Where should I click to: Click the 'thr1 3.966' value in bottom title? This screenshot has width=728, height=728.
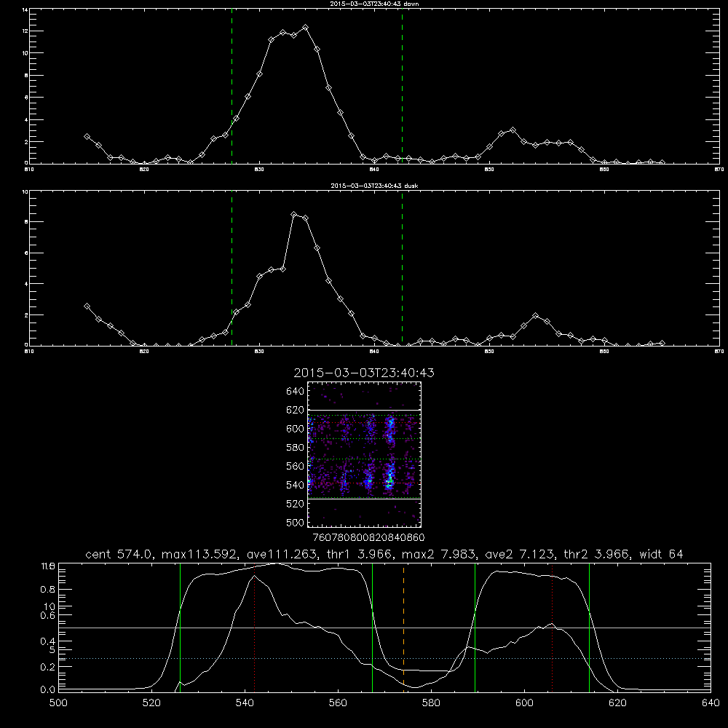click(x=361, y=554)
